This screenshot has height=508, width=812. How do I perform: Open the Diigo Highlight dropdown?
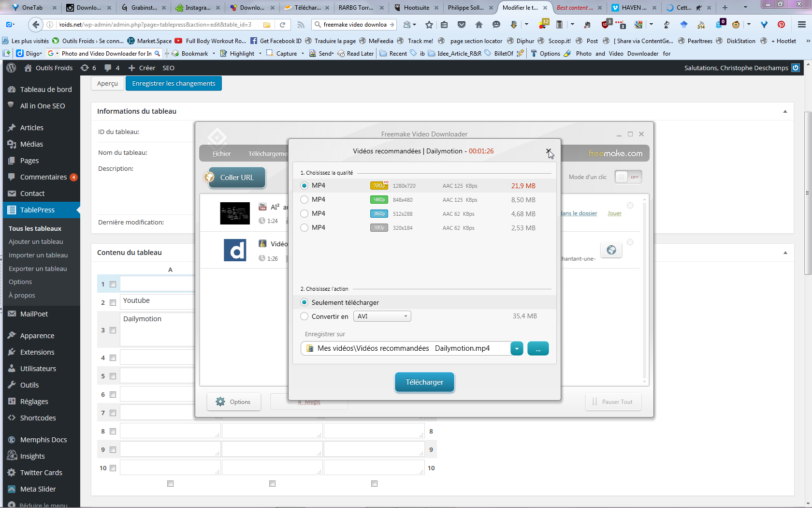coord(260,54)
